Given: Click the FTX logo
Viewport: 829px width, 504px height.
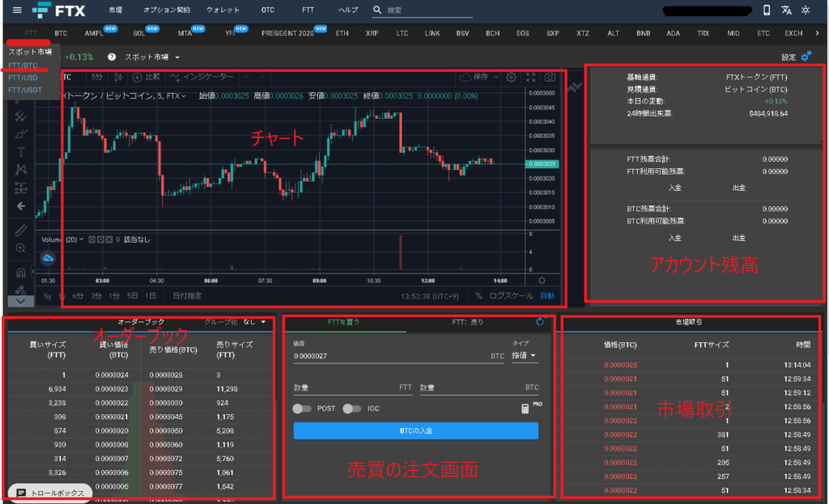Looking at the screenshot, I should click(58, 10).
